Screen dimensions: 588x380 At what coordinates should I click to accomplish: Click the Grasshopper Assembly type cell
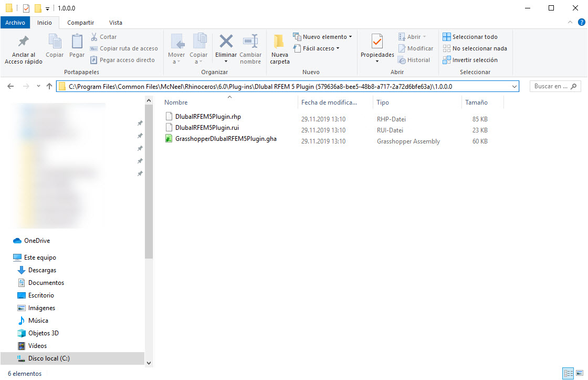(408, 141)
